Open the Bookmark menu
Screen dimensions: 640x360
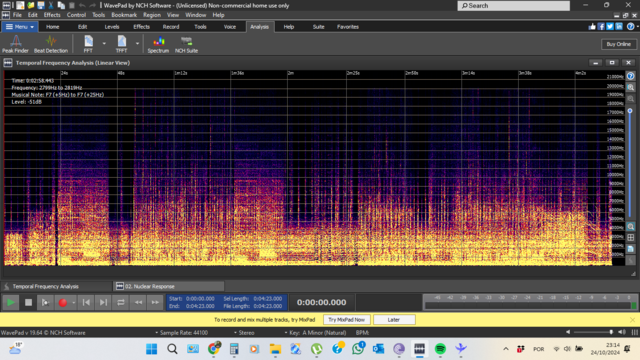(x=124, y=15)
